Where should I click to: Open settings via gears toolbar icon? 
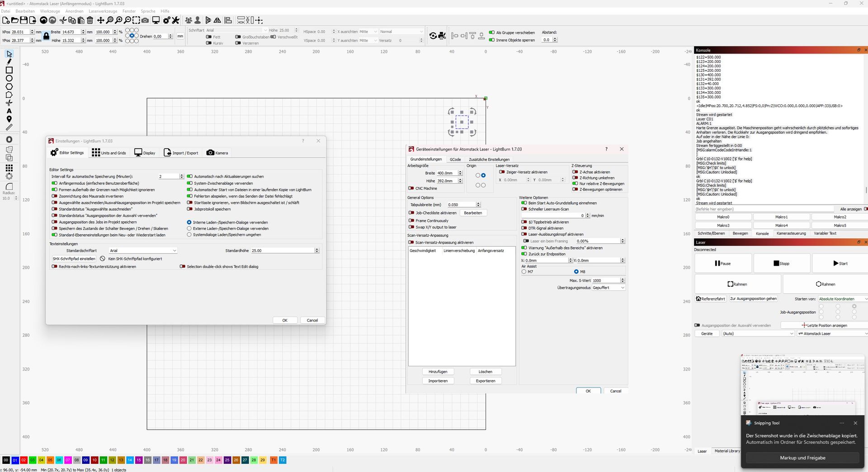pos(167,20)
